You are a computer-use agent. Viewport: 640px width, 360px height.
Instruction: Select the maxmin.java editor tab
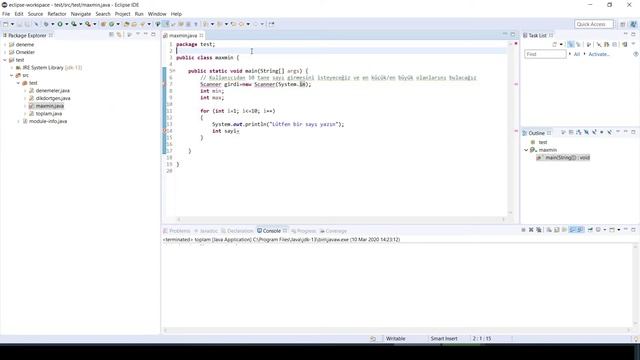pos(183,36)
